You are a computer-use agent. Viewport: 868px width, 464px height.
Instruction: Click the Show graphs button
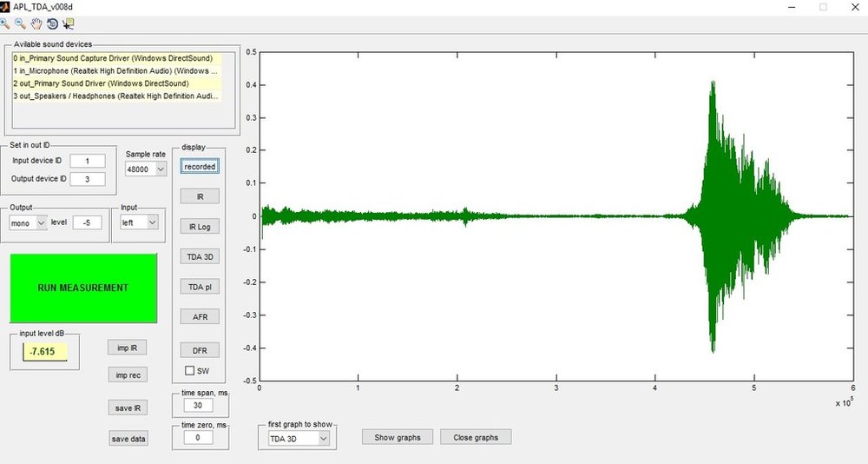(398, 437)
